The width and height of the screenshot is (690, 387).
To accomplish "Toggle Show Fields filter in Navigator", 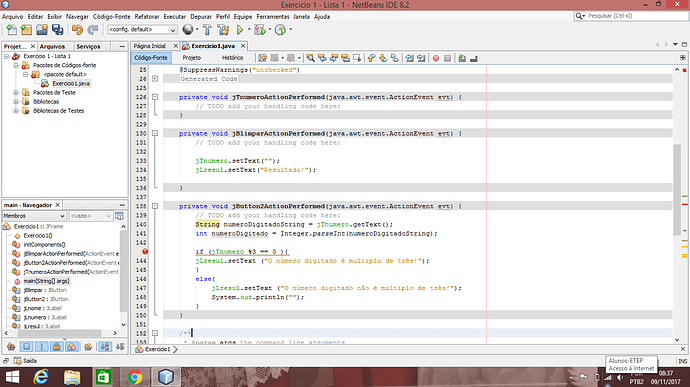I will pyautogui.click(x=26, y=346).
